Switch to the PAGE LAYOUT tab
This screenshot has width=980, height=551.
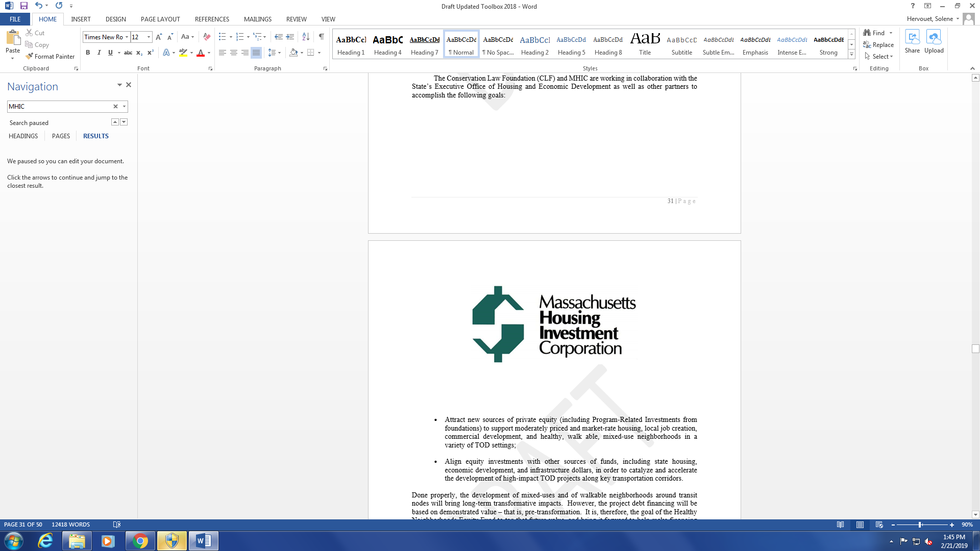[x=160, y=19]
